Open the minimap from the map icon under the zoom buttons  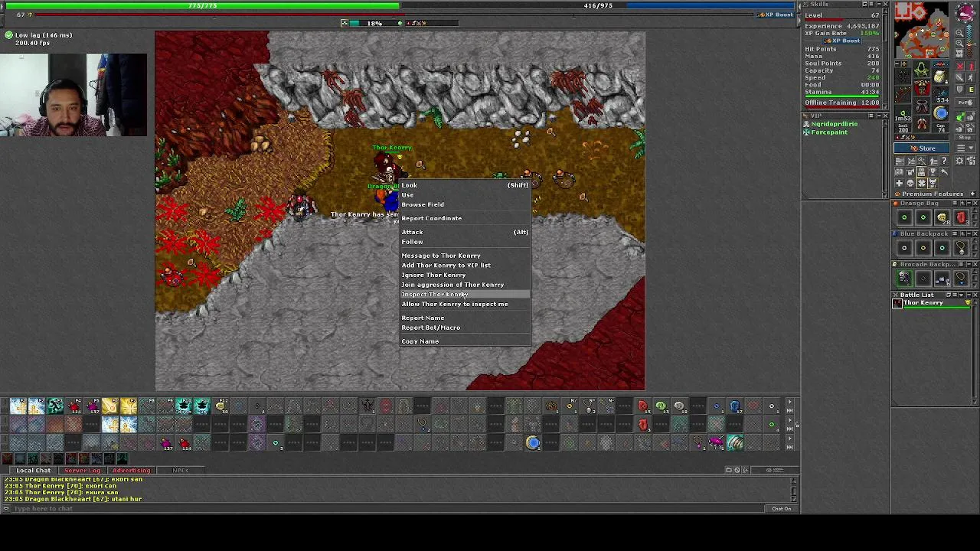click(959, 53)
